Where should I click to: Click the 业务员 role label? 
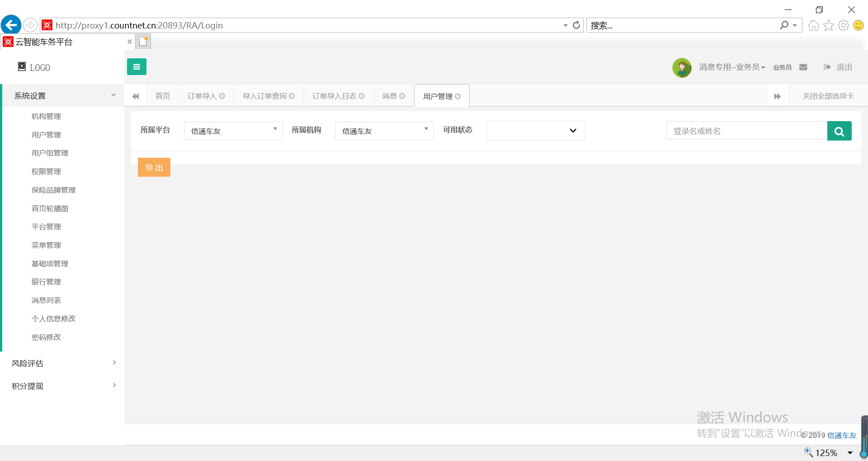click(x=782, y=67)
